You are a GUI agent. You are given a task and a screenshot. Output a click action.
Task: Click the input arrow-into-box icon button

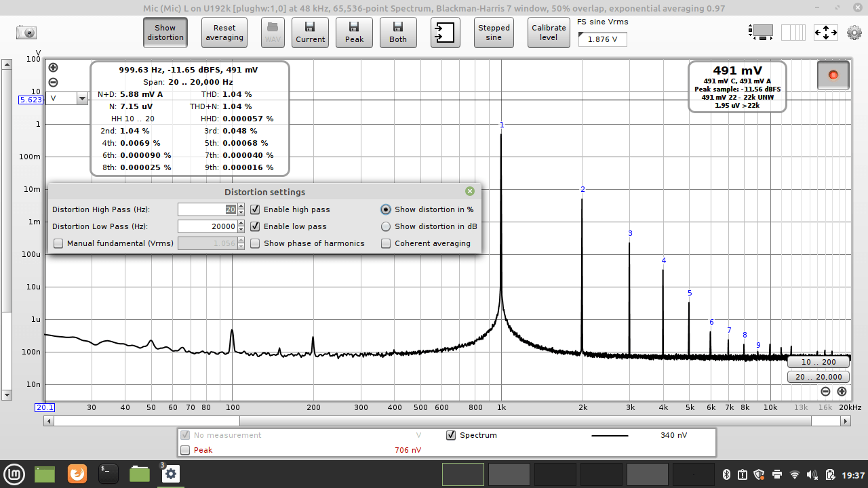pyautogui.click(x=445, y=32)
